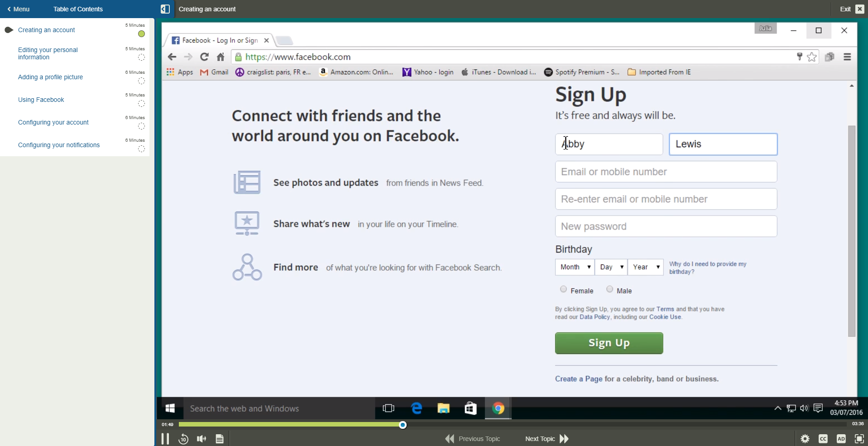Screen dimensions: 868x446
Task: Open closed captions with the CC icon
Action: coord(824,438)
